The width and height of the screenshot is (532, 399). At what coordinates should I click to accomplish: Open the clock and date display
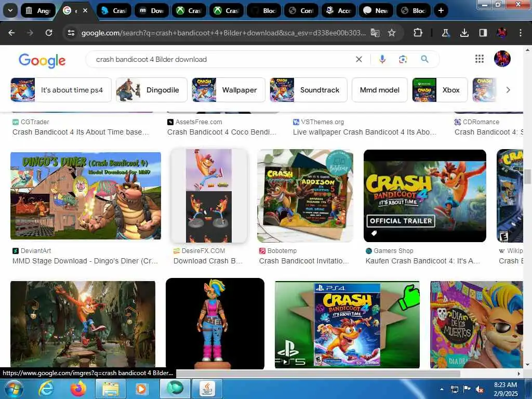tap(506, 389)
